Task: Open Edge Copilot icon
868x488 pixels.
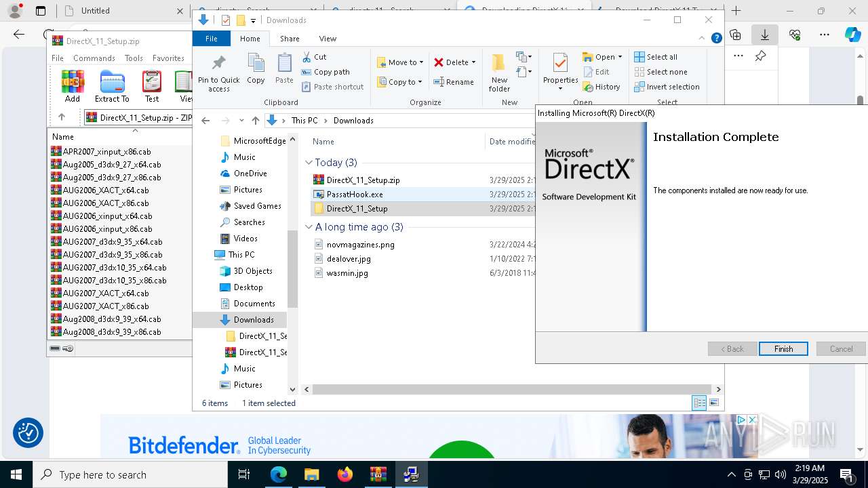Action: pos(852,35)
